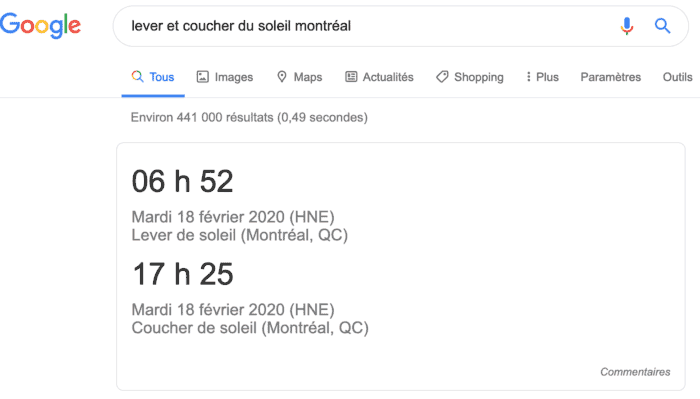The height and width of the screenshot is (399, 700).
Task: Open the Actualités tab
Action: (x=379, y=77)
